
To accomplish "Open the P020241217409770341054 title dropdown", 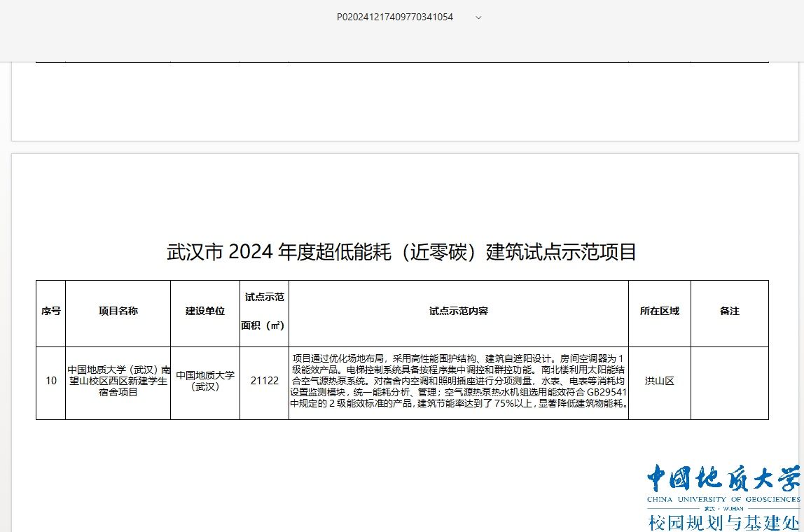I will (394, 16).
